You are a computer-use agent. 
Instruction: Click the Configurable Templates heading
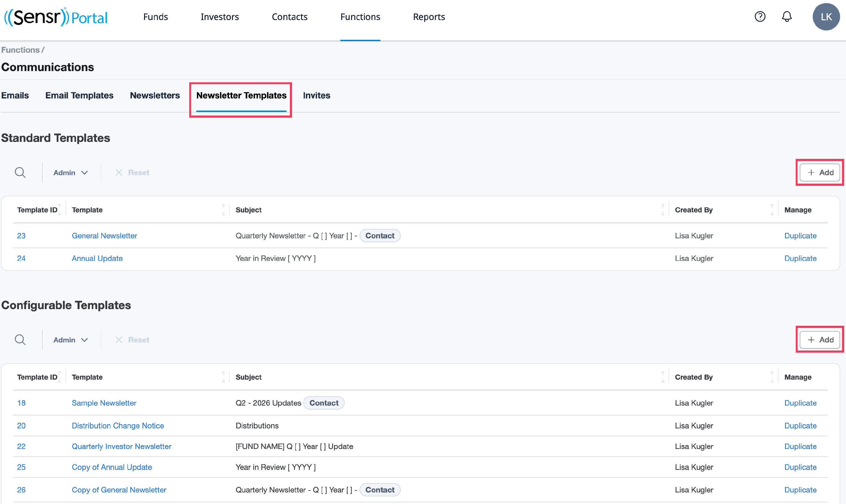(66, 305)
